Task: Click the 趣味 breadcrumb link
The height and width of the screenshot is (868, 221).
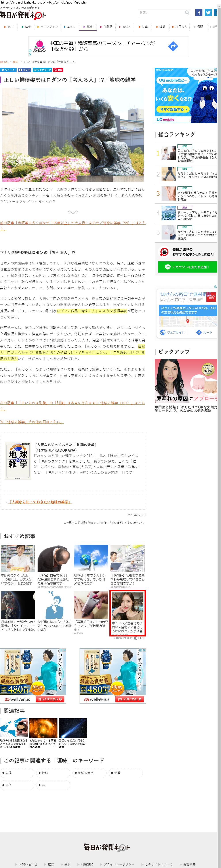Action: tap(15, 62)
